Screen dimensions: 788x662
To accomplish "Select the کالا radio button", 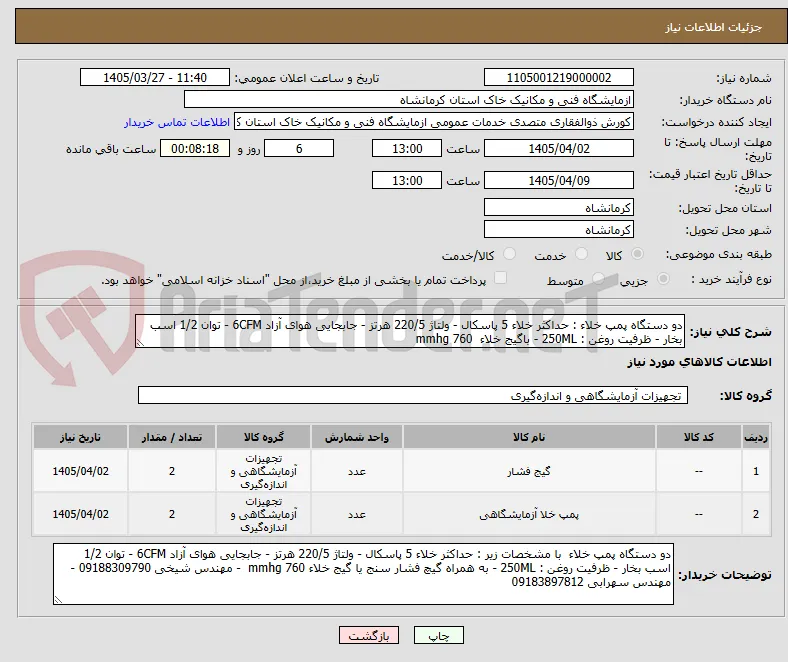I will pos(637,254).
